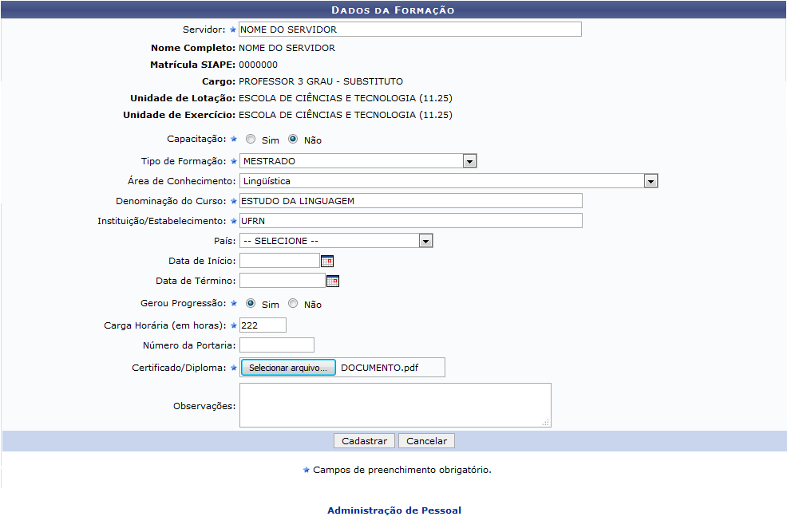Open the País selection dropdown
This screenshot has height=532, width=787.
[425, 241]
